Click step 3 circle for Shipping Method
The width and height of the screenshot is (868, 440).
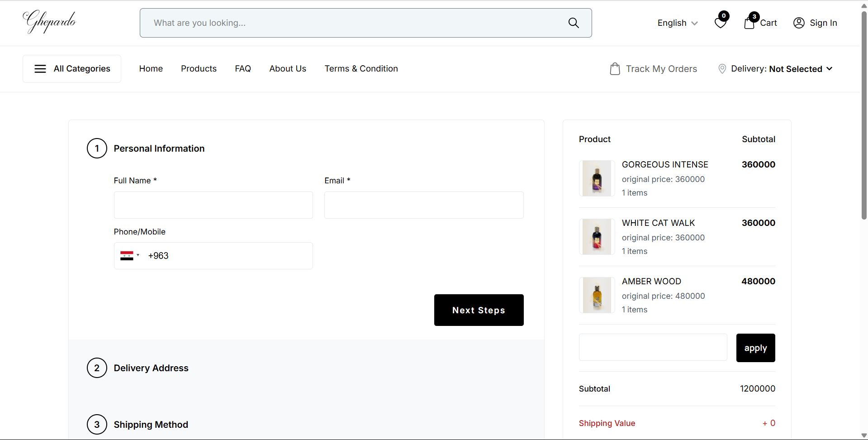click(x=97, y=425)
